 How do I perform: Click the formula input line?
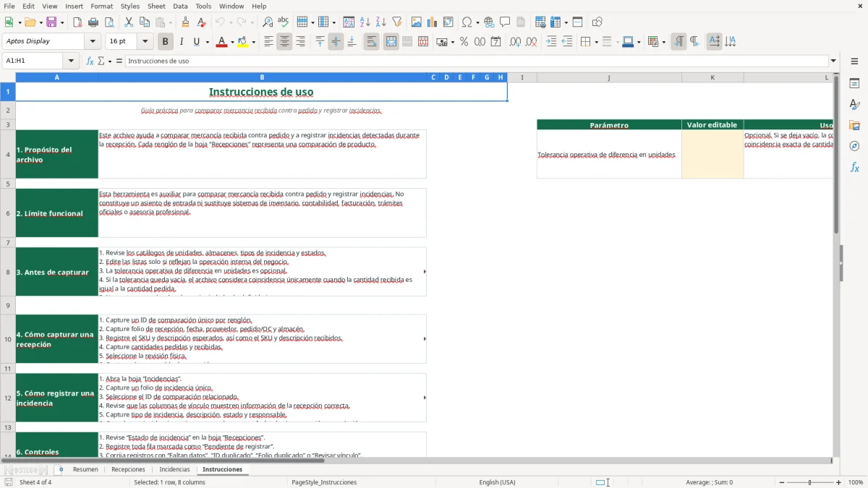pyautogui.click(x=477, y=61)
